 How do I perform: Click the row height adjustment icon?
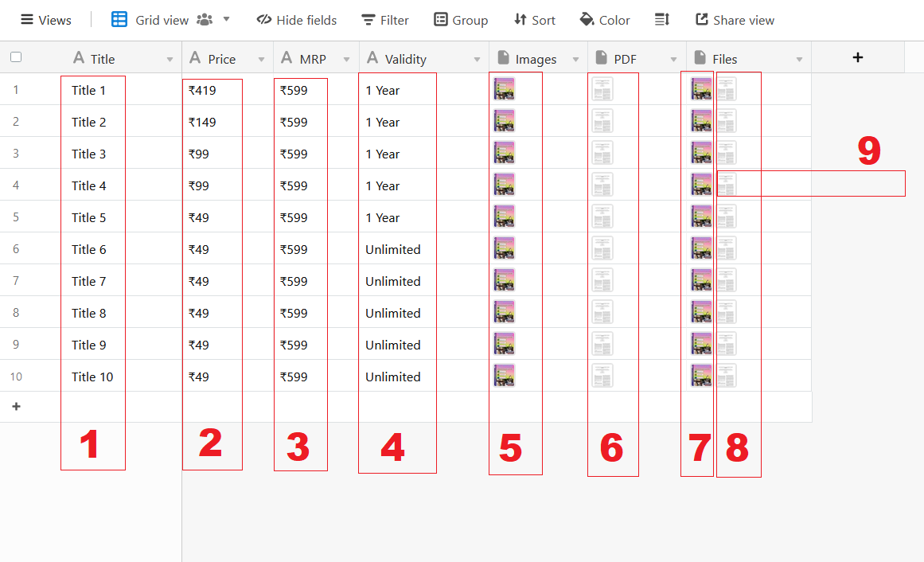click(662, 20)
